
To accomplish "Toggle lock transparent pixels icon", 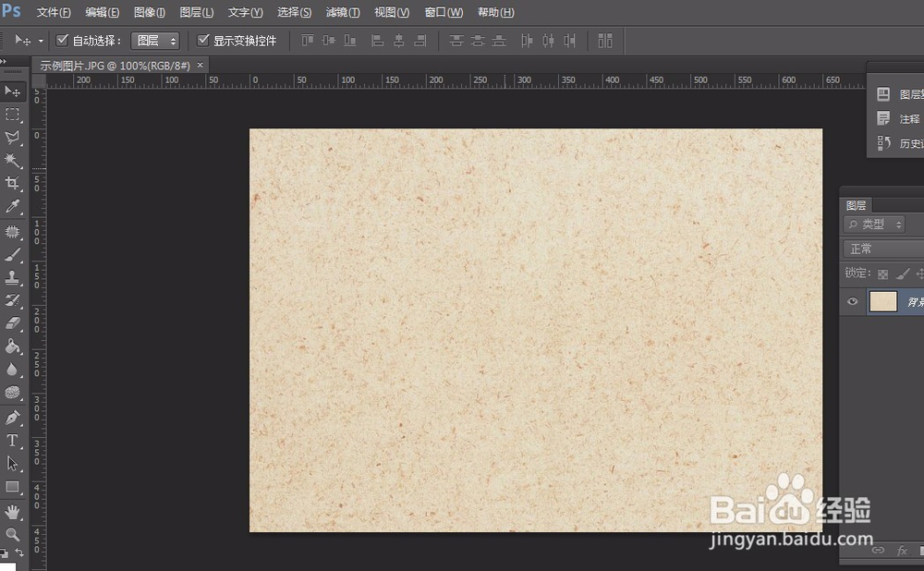I will click(882, 274).
